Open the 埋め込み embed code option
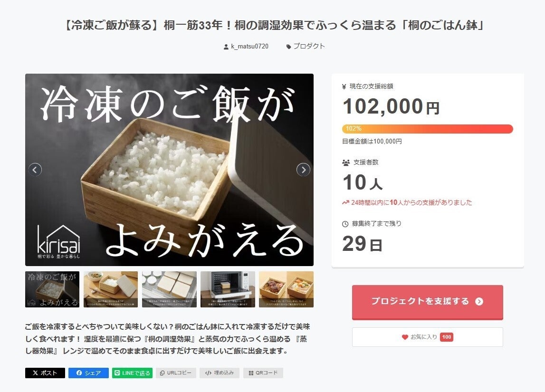This screenshot has width=545, height=392. point(220,373)
